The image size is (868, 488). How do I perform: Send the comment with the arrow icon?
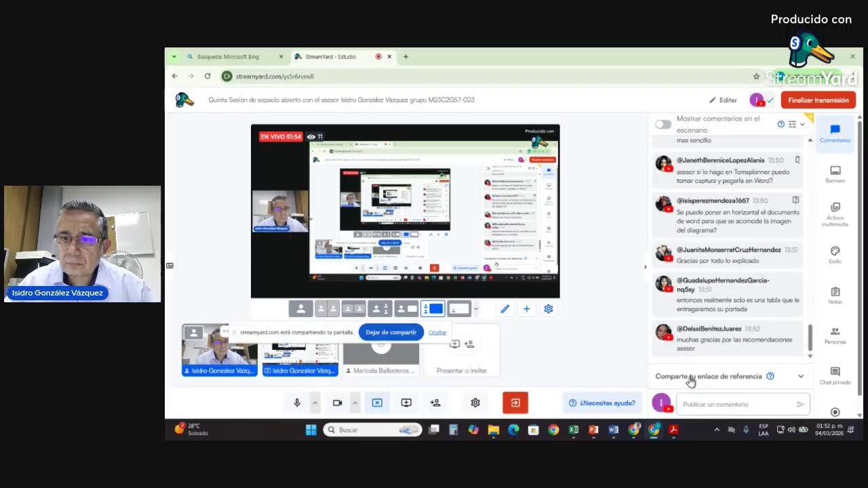coord(800,404)
